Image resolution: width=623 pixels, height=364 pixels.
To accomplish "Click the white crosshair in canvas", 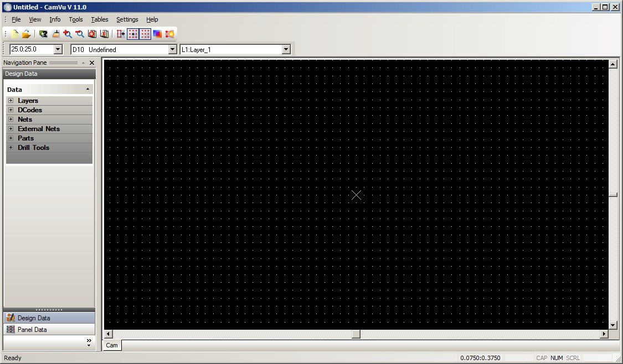I will coord(356,195).
